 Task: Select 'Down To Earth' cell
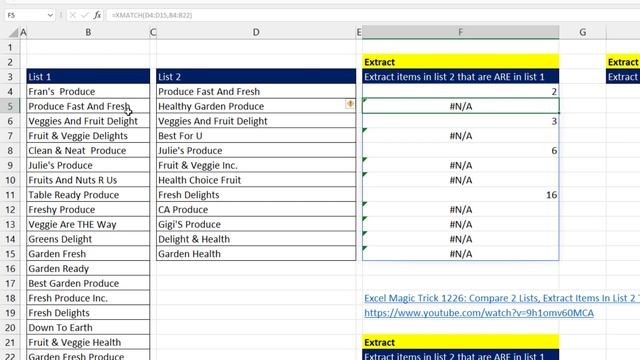(x=88, y=327)
